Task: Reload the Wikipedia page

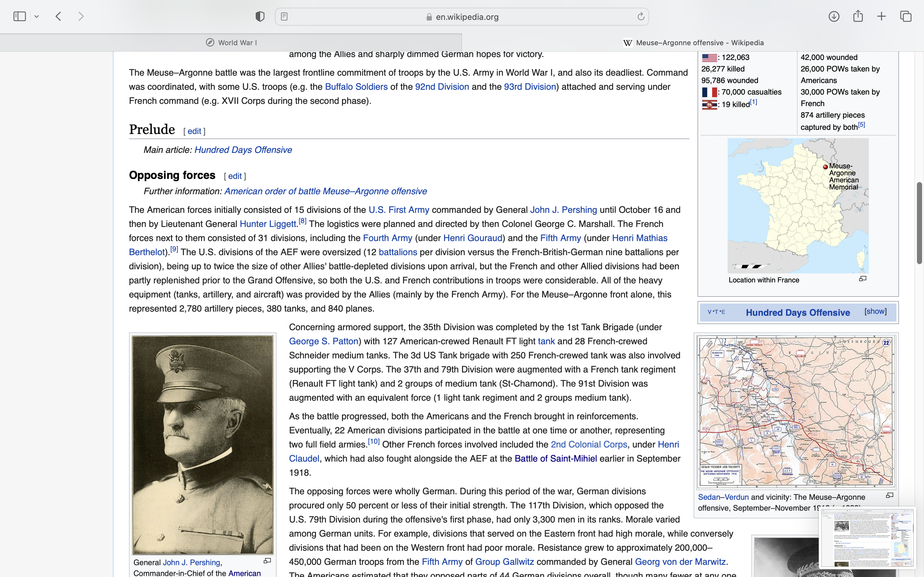Action: point(641,16)
